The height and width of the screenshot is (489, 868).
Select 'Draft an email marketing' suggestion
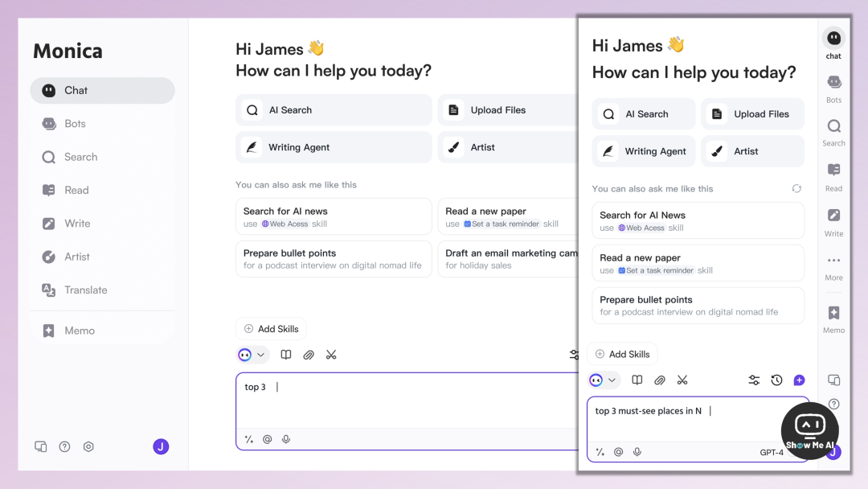[508, 259]
